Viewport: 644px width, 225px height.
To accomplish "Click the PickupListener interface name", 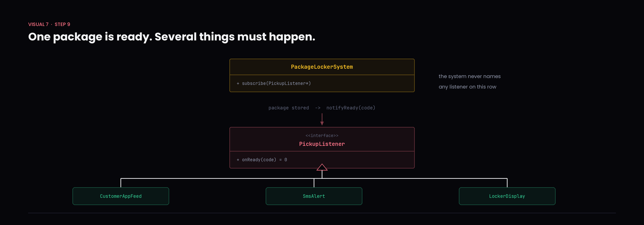I will coord(322,144).
